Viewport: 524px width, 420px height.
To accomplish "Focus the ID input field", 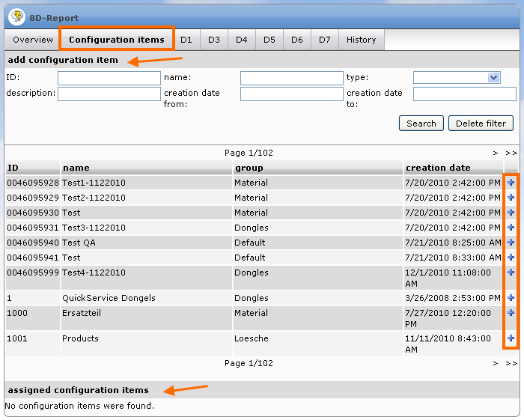I will (109, 78).
